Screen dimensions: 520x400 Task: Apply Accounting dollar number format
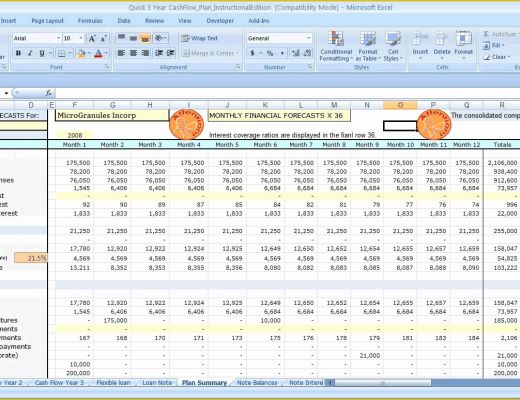[x=252, y=53]
